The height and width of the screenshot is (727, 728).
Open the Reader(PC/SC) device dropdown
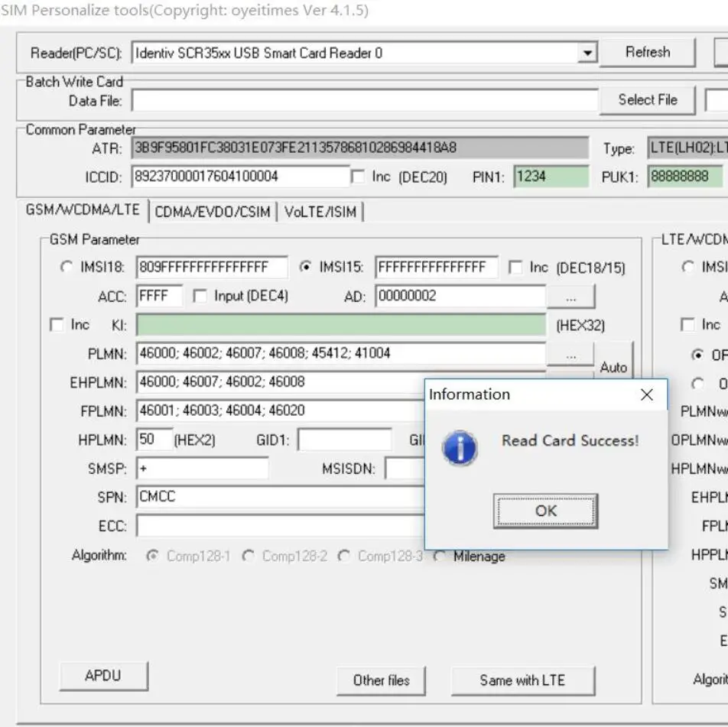click(x=587, y=52)
